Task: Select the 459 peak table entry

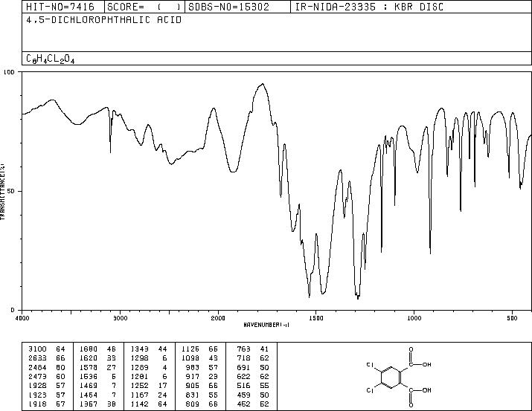Action: point(253,395)
